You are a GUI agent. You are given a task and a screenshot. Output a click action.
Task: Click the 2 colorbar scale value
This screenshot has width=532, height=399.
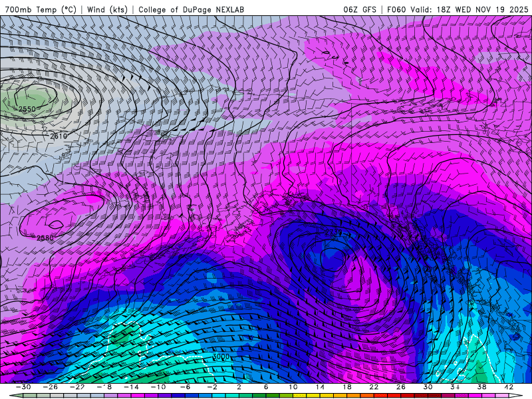click(x=239, y=387)
